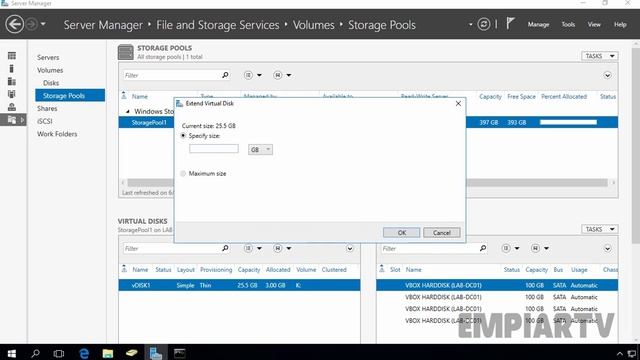Open the Help menu
This screenshot has width=640, height=360.
point(620,24)
